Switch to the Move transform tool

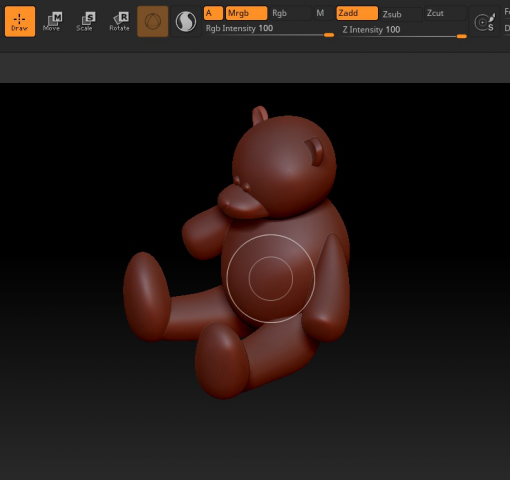click(52, 21)
